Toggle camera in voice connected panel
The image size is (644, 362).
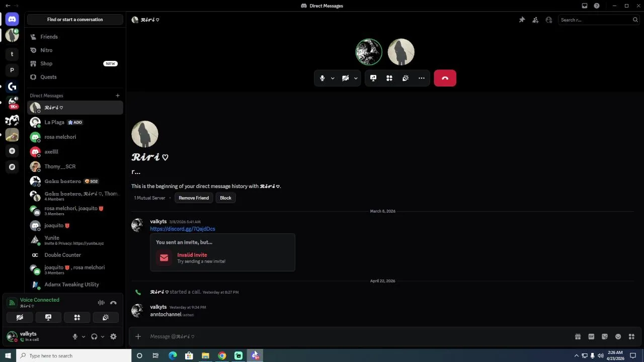pos(20,317)
